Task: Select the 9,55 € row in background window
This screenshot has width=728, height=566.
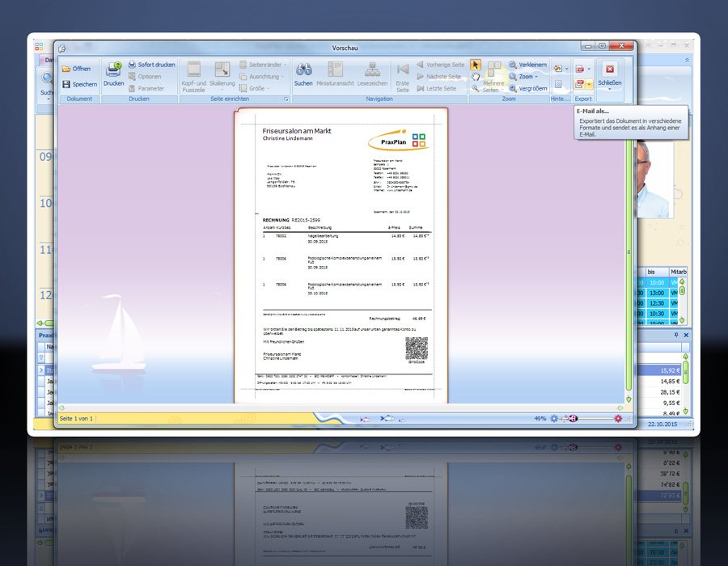Action: (x=660, y=403)
